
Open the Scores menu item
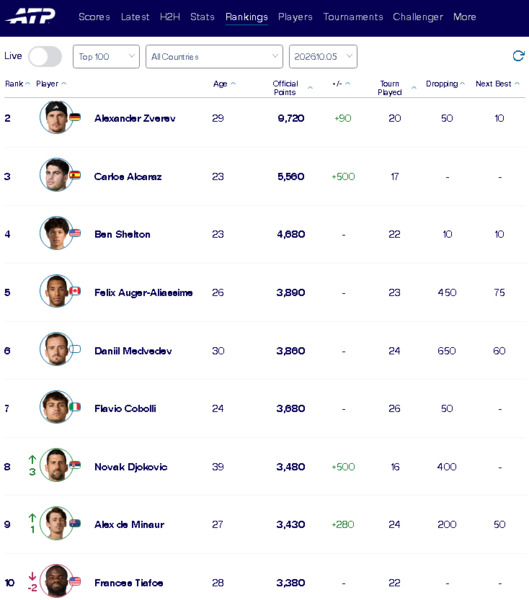tap(94, 17)
